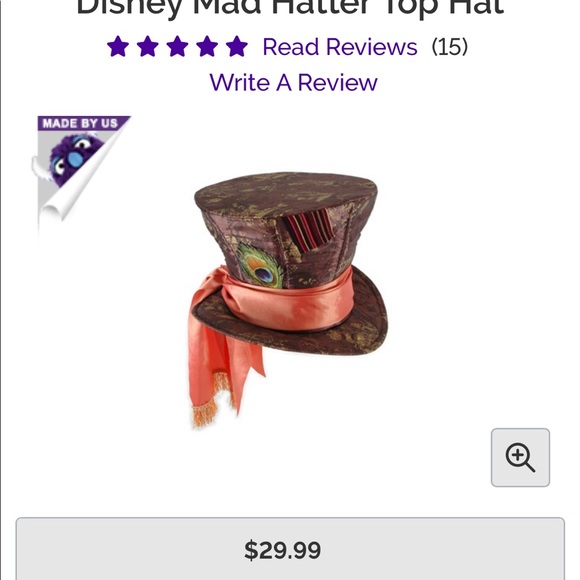Click the third purple rating star
The width and height of the screenshot is (580, 580).
point(177,47)
